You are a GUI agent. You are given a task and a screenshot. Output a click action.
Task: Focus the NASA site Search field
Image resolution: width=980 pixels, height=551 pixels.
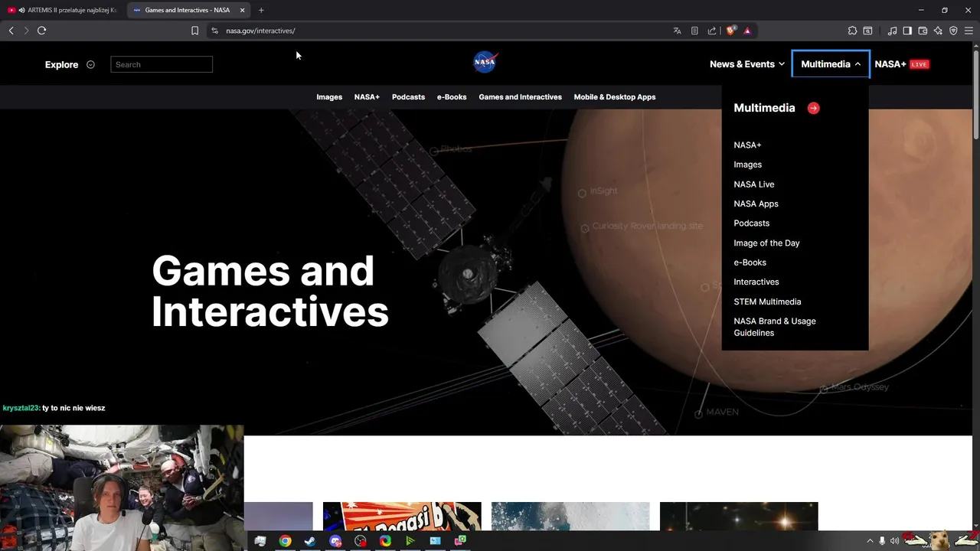point(162,64)
